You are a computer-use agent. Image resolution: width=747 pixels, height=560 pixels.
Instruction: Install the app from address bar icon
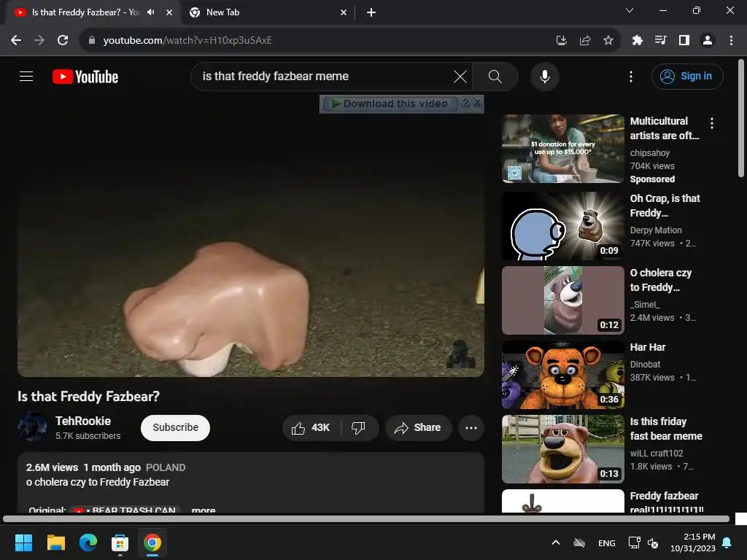pos(561,41)
